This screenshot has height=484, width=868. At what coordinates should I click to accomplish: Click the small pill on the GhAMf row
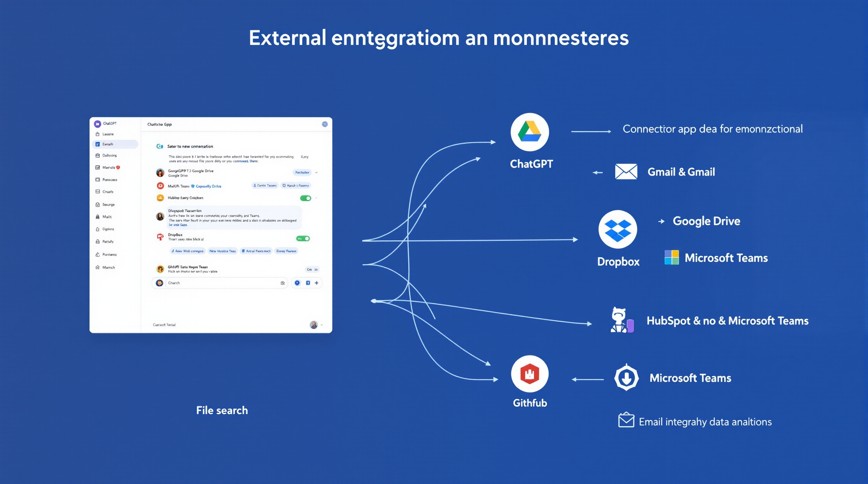312,270
